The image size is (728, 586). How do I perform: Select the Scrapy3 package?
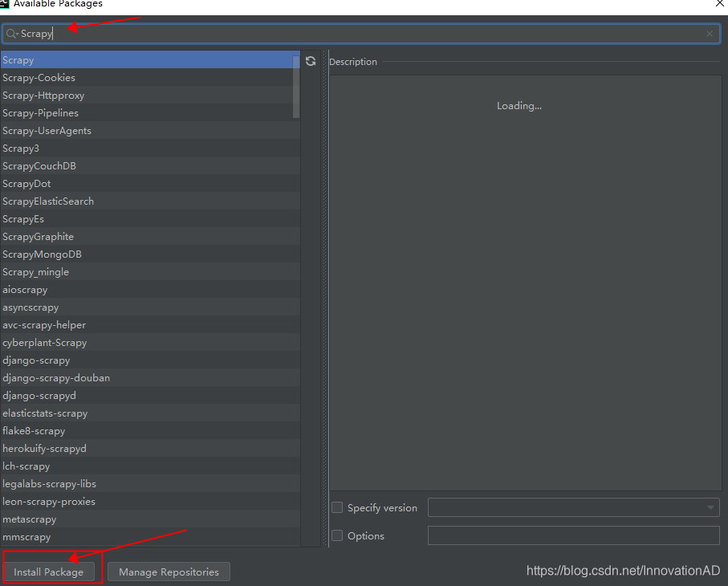click(150, 149)
